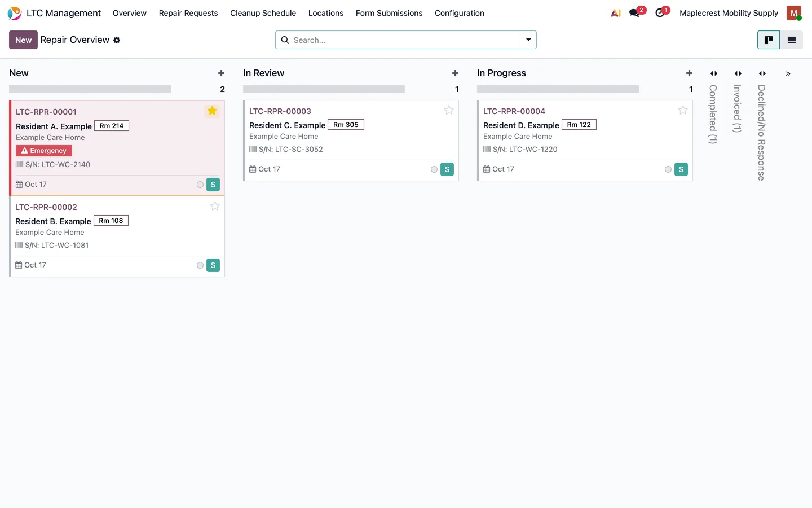The height and width of the screenshot is (508, 812).
Task: Switch to Kanban view icon
Action: (x=769, y=40)
